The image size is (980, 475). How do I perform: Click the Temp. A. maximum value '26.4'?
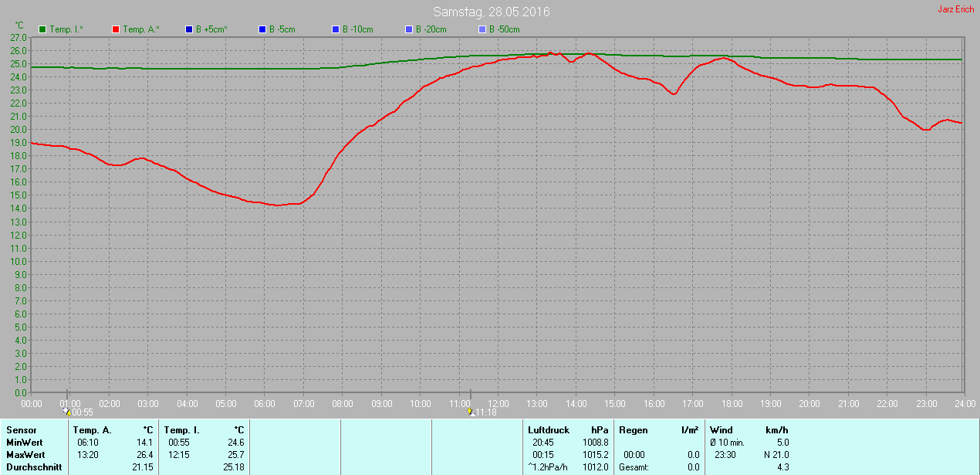click(146, 455)
